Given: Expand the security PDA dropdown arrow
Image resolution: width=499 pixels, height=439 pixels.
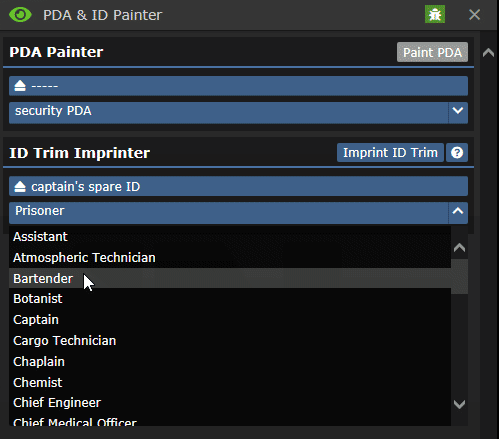Looking at the screenshot, I should pyautogui.click(x=458, y=111).
